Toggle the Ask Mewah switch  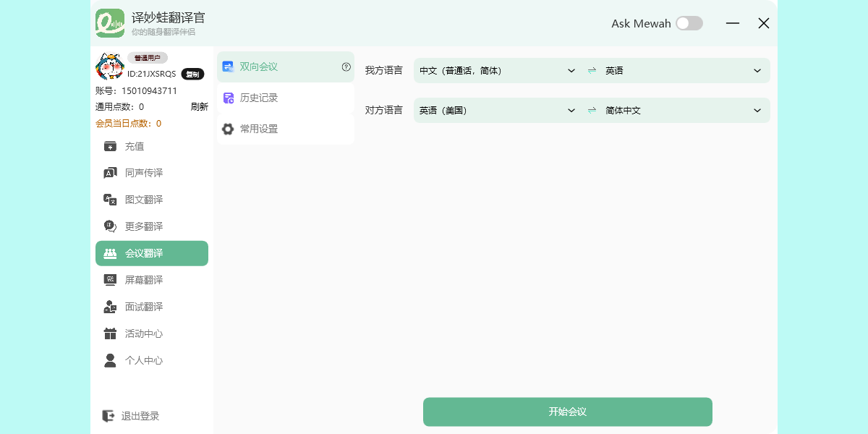[689, 23]
